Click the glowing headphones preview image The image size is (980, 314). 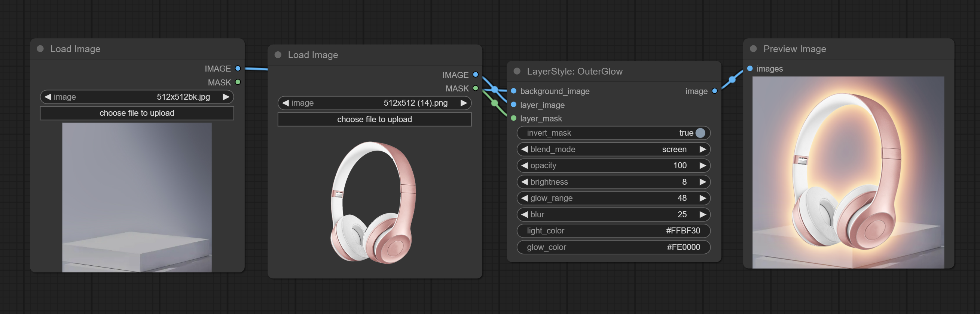click(x=848, y=172)
